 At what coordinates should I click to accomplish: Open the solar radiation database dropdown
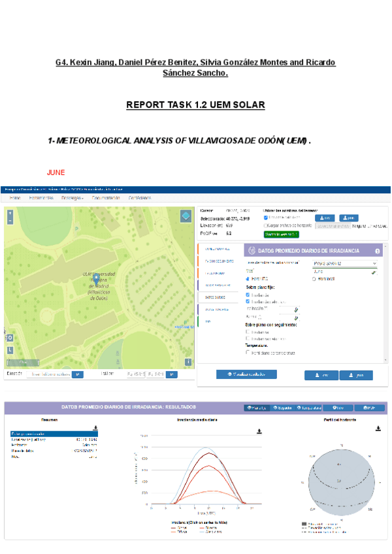(344, 263)
